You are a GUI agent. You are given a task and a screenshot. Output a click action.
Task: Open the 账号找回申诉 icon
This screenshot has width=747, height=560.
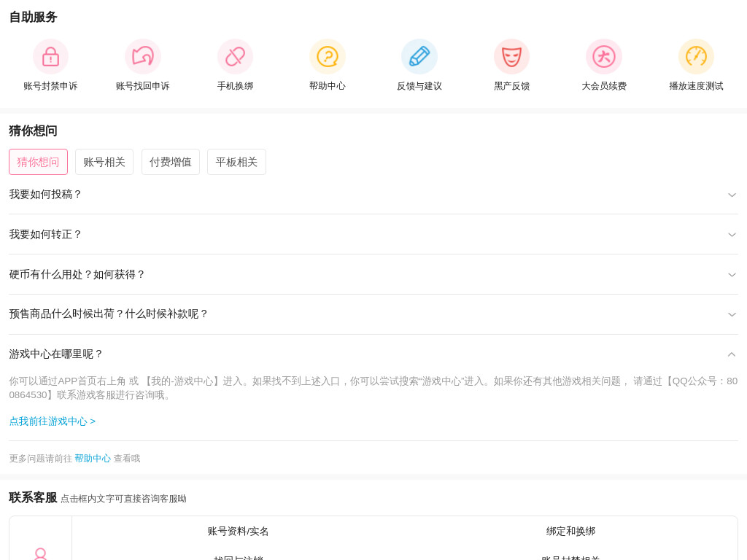143,57
